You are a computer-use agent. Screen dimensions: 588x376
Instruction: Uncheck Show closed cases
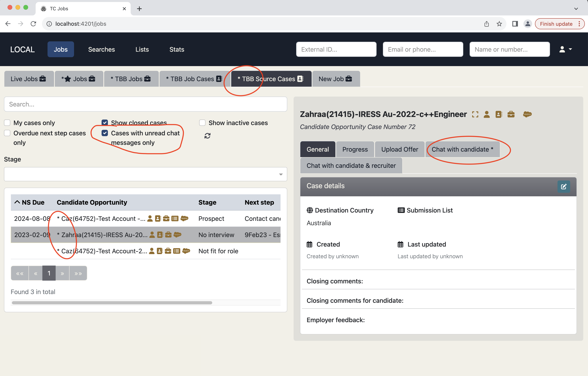pos(105,122)
